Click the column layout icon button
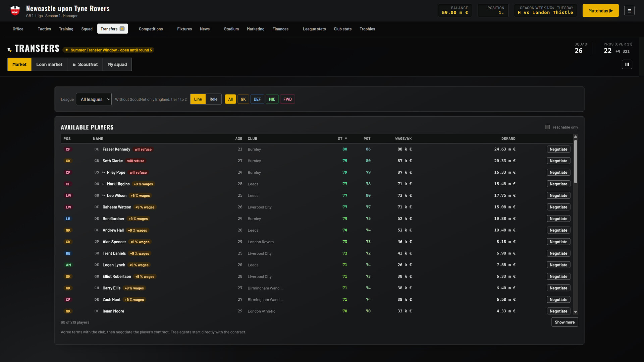Viewport: 644px width, 362px height. click(627, 64)
